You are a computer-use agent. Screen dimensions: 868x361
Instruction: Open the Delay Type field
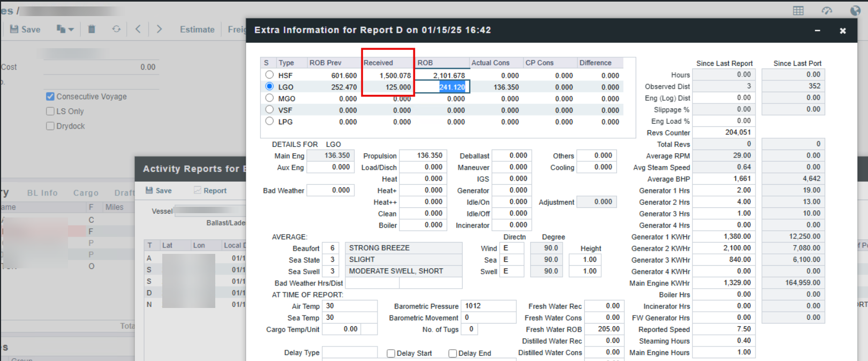click(349, 352)
